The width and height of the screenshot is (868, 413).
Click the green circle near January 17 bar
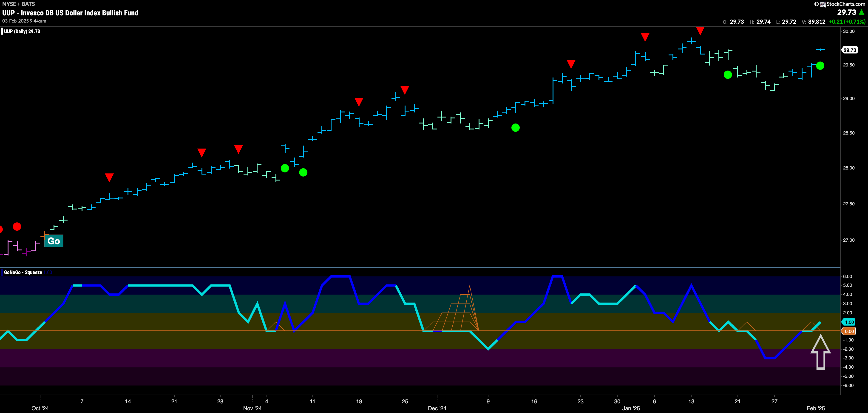tap(728, 75)
